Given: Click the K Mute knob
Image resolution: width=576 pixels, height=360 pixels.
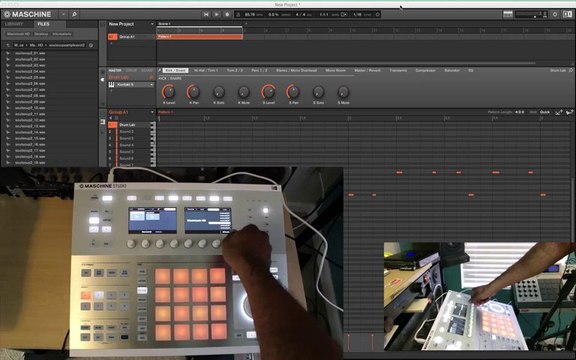Looking at the screenshot, I should [x=244, y=91].
